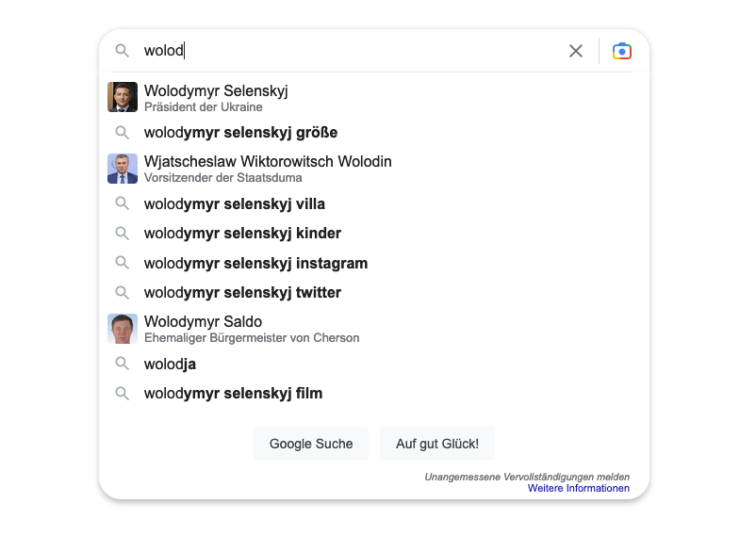
Task: Open Google Lens camera search
Action: click(x=621, y=51)
